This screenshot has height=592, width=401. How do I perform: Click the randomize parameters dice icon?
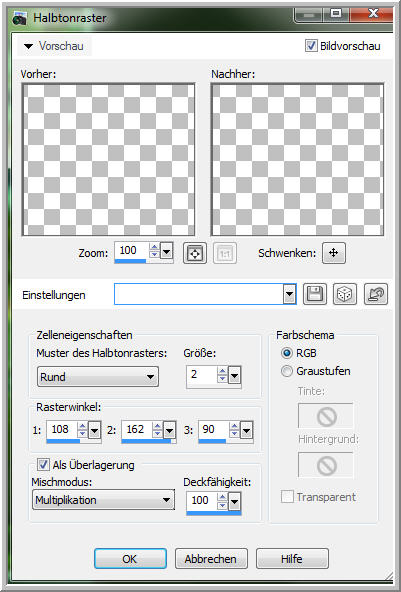(x=345, y=294)
